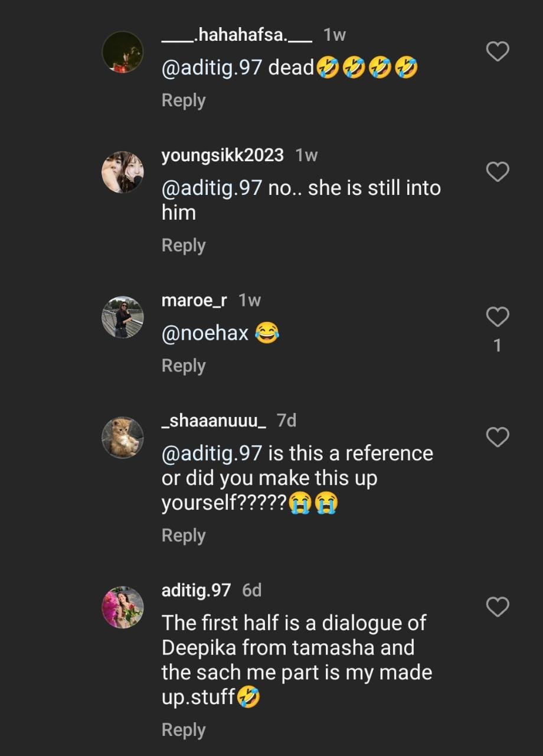Tap @aditig.97 mention in youngsikk2023's comment
Screen dimensions: 543x756
211,188
